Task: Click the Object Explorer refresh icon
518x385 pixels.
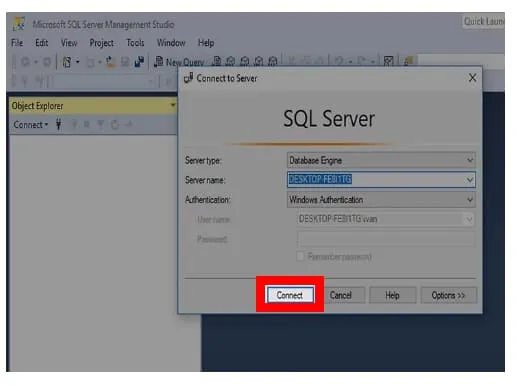Action: tap(115, 125)
